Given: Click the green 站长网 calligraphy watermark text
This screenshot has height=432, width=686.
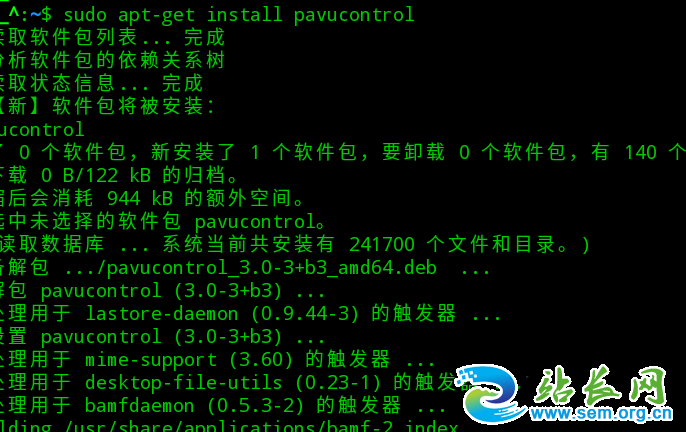Looking at the screenshot, I should click(x=600, y=384).
